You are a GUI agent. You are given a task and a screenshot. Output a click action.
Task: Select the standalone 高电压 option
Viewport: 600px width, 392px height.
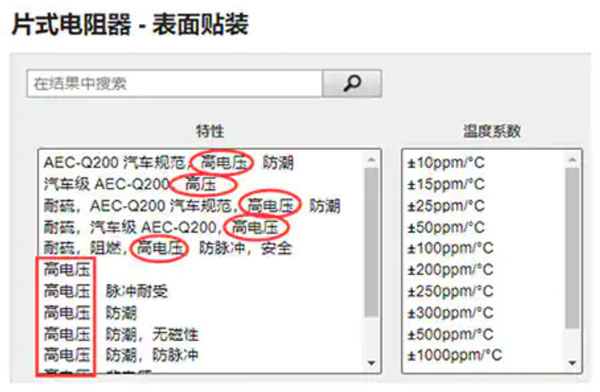(67, 270)
